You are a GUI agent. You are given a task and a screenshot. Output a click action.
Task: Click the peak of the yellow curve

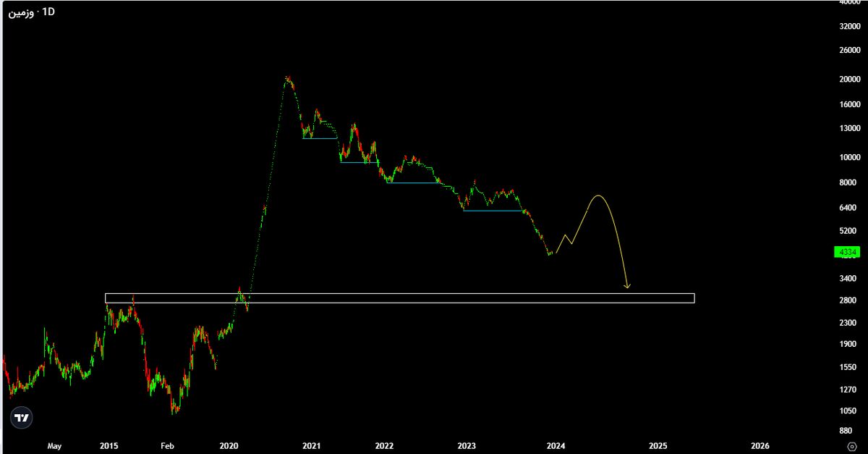597,196
